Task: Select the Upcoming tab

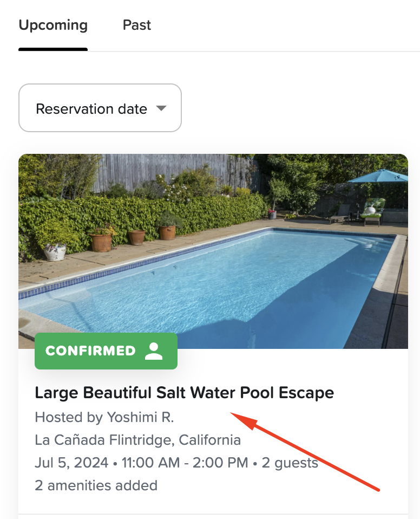Action: 53,25
